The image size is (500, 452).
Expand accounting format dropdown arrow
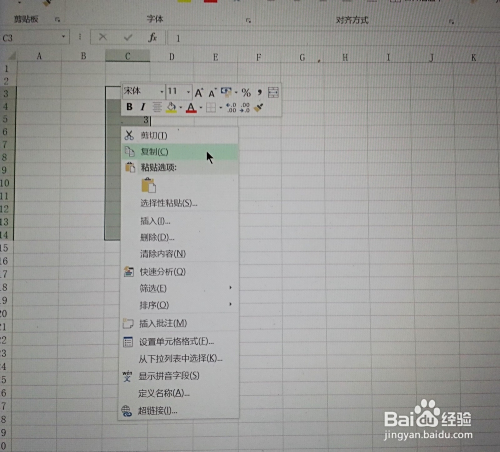[236, 92]
